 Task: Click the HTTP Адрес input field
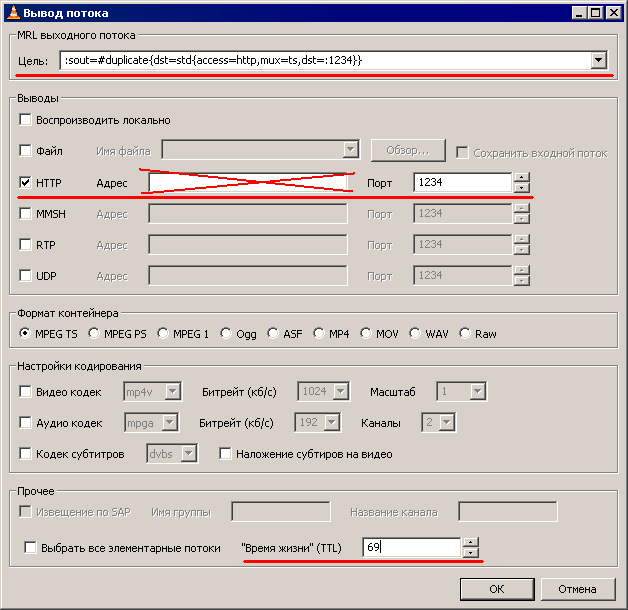[248, 183]
